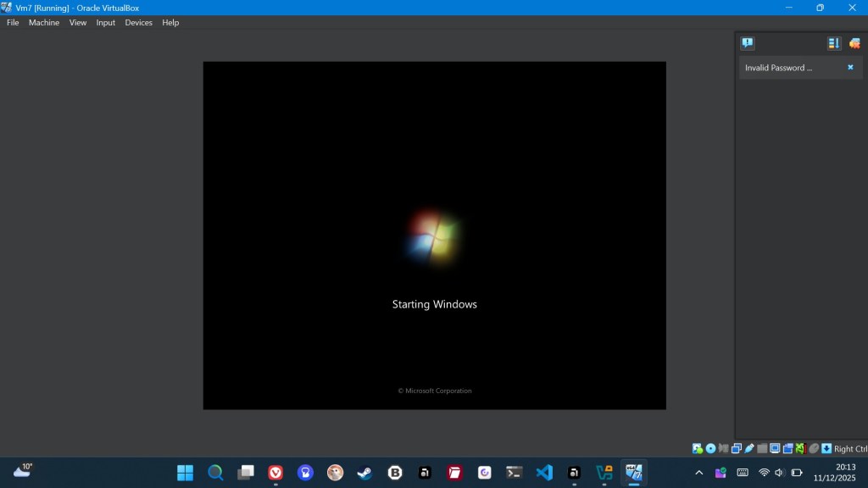Viewport: 868px width, 488px height.
Task: Click the display settings status icon
Action: click(x=775, y=448)
